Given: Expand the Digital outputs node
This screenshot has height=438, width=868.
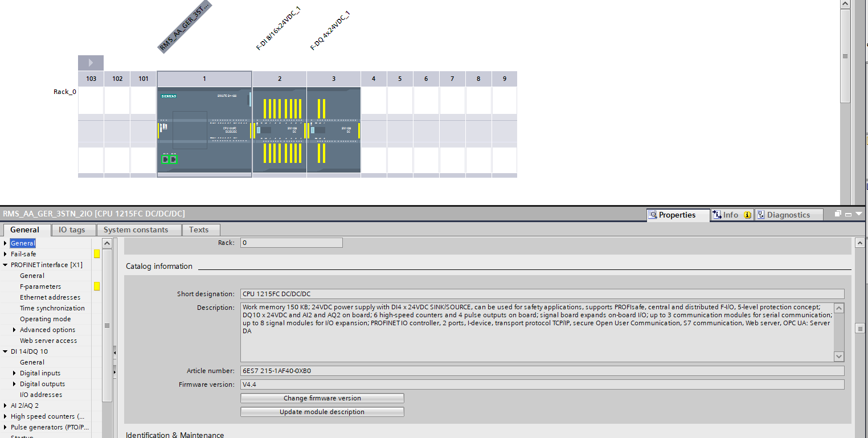Looking at the screenshot, I should (14, 384).
